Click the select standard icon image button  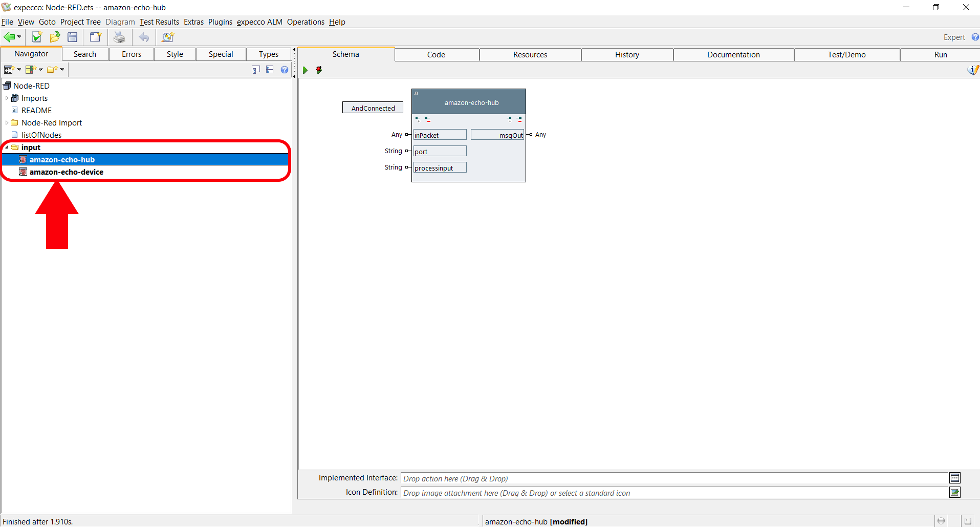click(954, 493)
